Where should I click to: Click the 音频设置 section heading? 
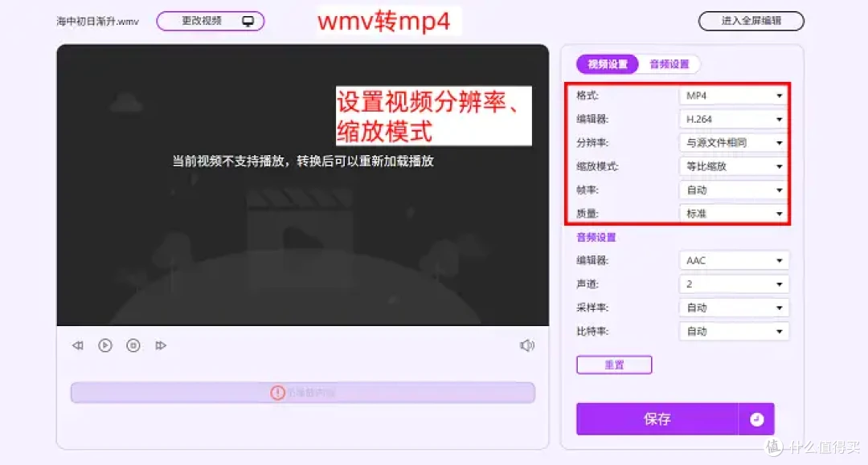click(596, 237)
